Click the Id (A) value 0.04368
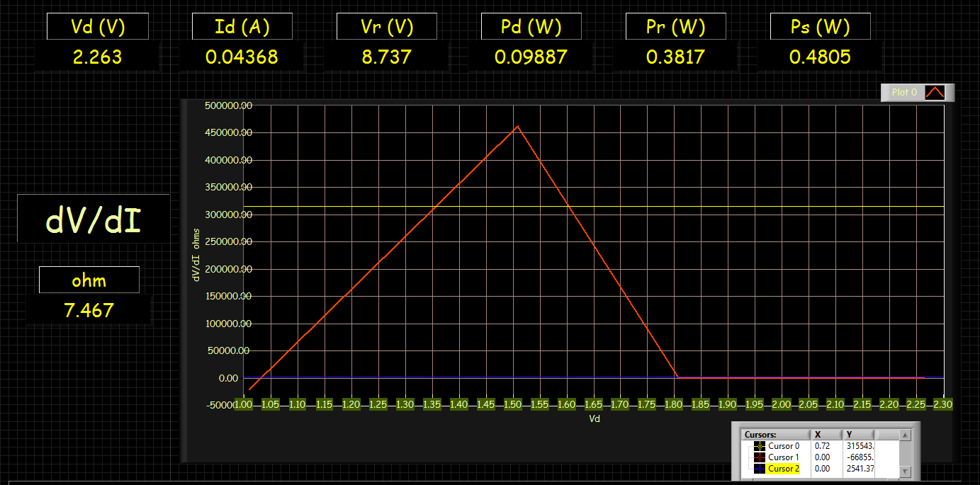 [242, 57]
